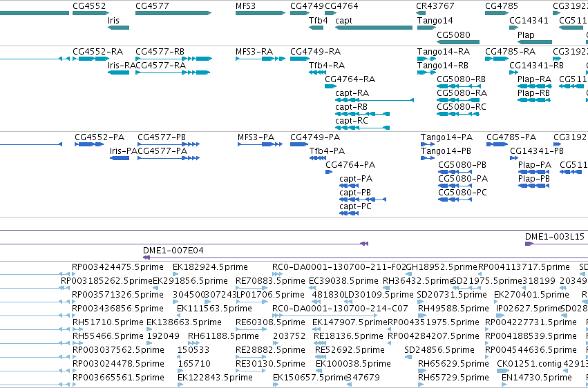Select the Tango14-PA protein label
Viewport: 588px width, 388px height.
(446, 137)
